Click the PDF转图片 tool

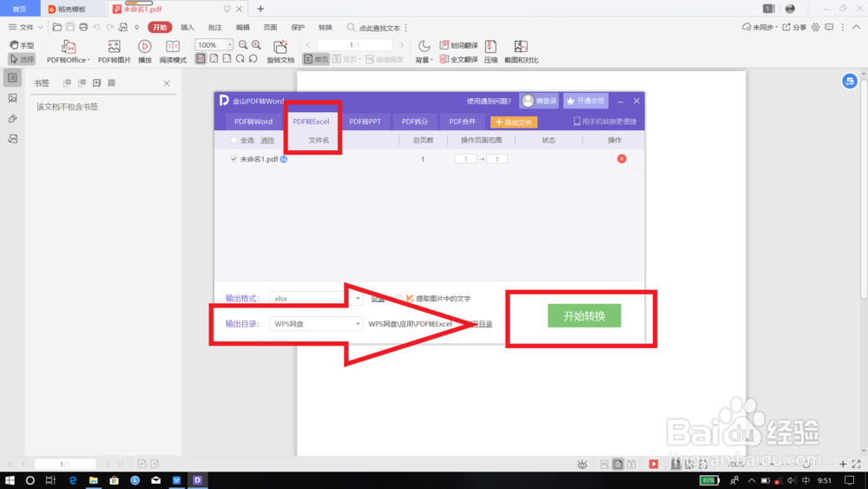pos(114,52)
